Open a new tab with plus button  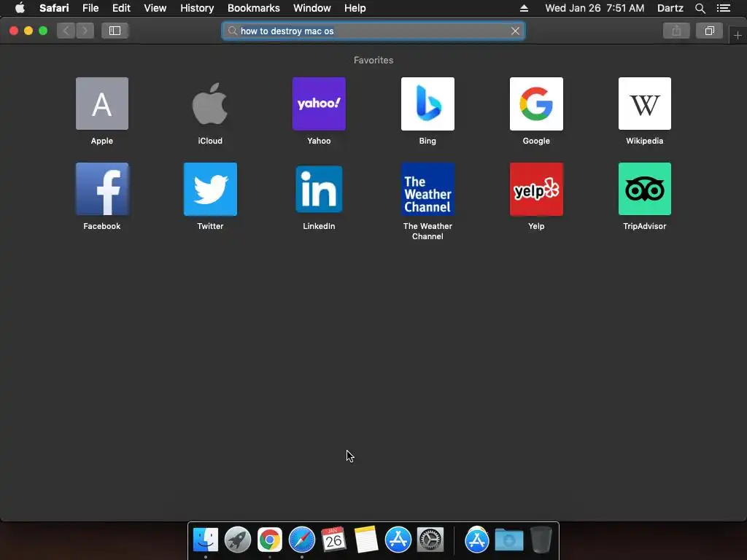738,35
